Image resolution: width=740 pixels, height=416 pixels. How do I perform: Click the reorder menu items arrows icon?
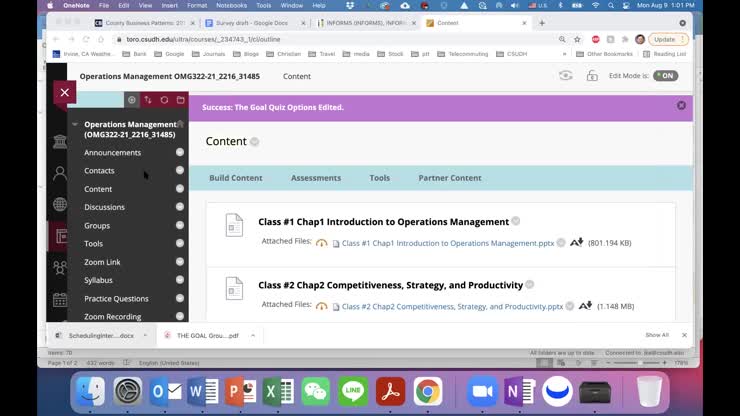(x=148, y=100)
